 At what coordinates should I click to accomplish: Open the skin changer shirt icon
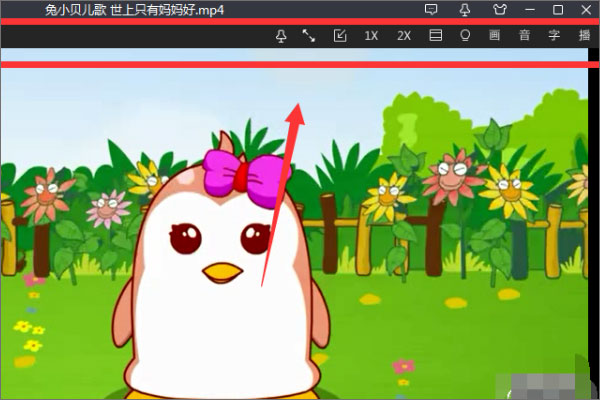pos(499,10)
